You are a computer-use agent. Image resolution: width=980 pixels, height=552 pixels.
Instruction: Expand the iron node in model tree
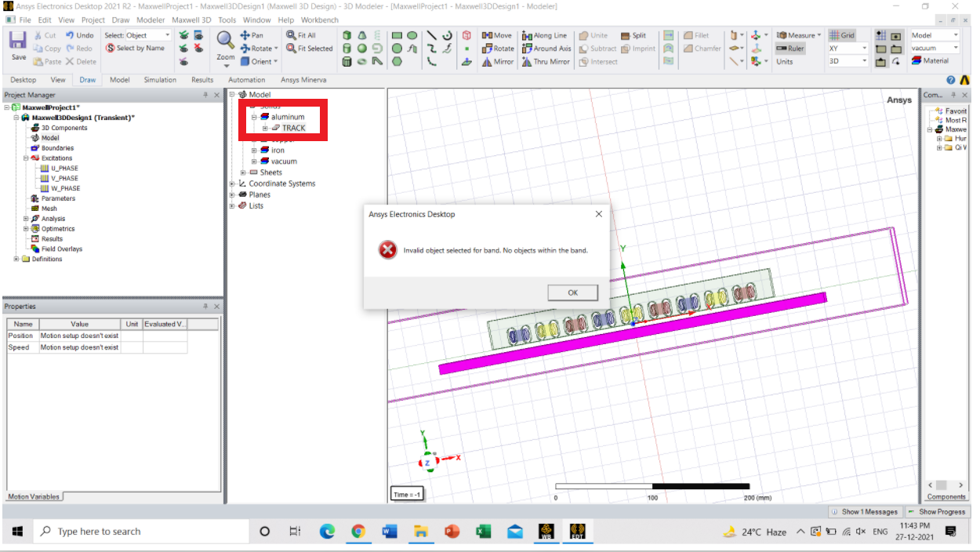254,151
